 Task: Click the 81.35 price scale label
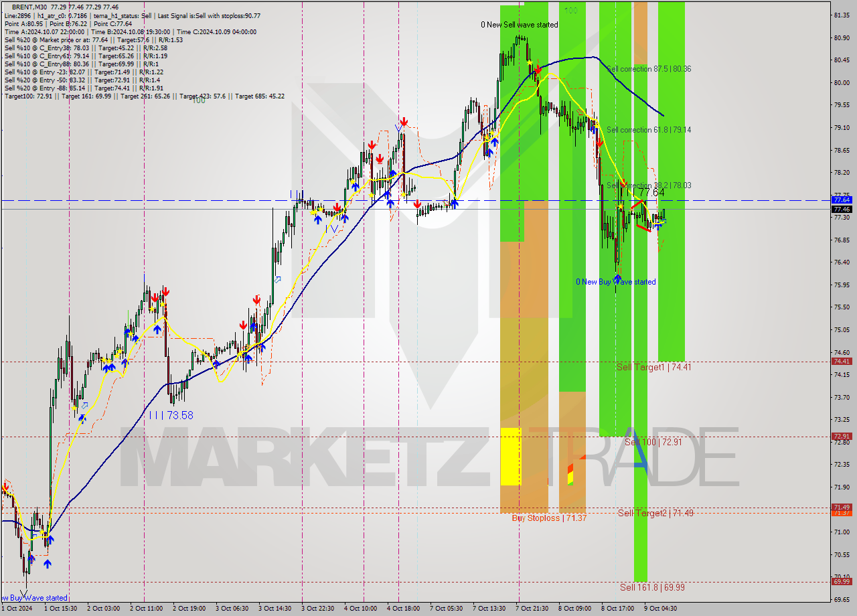click(x=842, y=15)
